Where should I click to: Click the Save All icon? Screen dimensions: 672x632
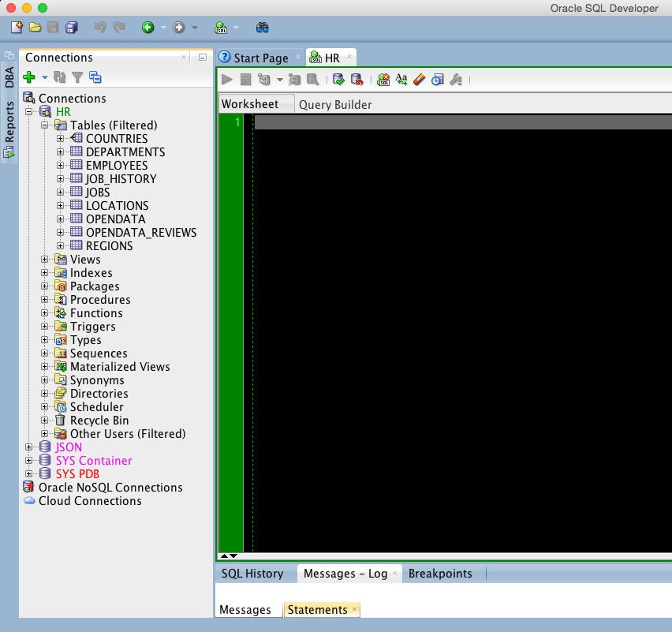(x=72, y=28)
